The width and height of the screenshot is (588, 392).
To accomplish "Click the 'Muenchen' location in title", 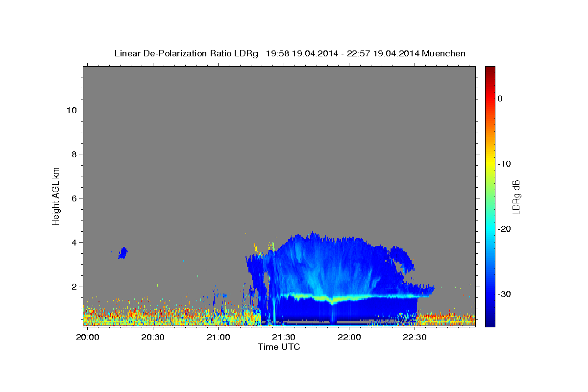I will 444,53.
